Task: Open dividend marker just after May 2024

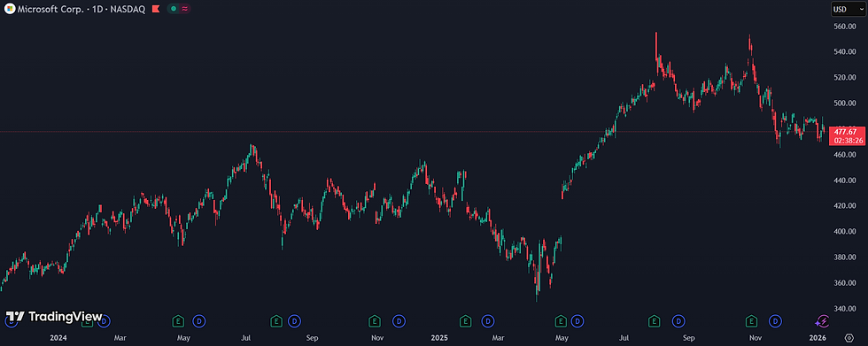Action: click(x=198, y=320)
